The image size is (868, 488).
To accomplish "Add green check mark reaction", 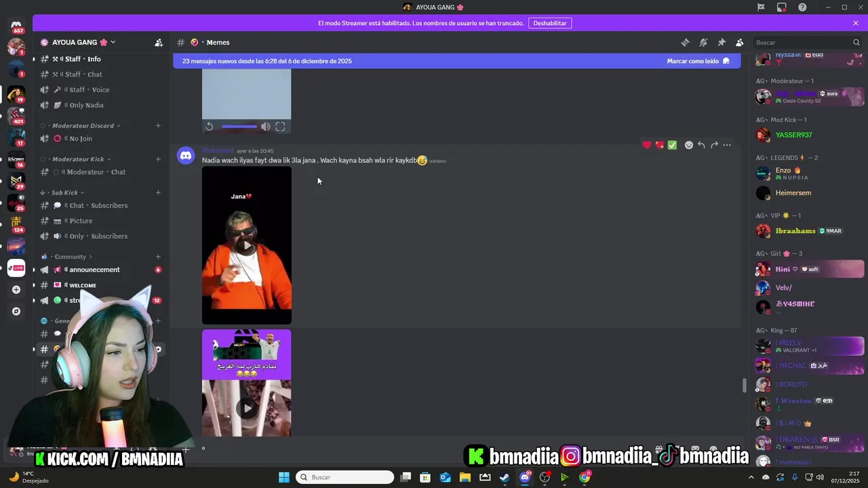I will pos(672,145).
